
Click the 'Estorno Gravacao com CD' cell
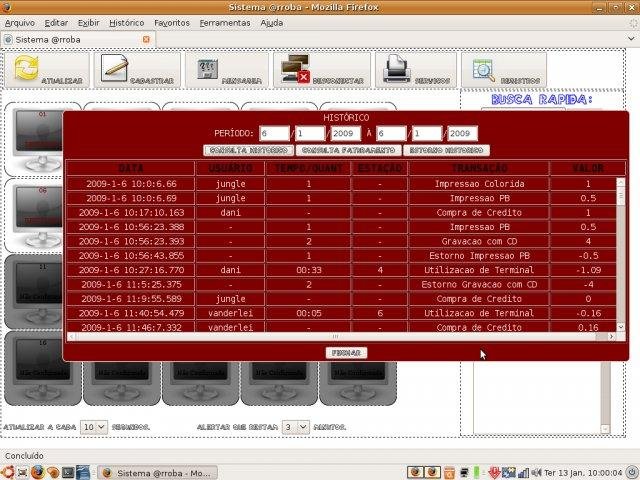click(479, 284)
